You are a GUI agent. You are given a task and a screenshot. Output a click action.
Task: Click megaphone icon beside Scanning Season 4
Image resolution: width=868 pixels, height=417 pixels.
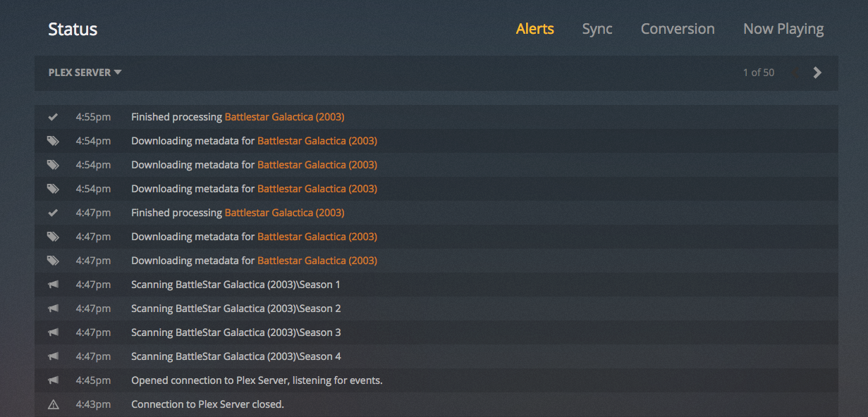[x=53, y=356]
